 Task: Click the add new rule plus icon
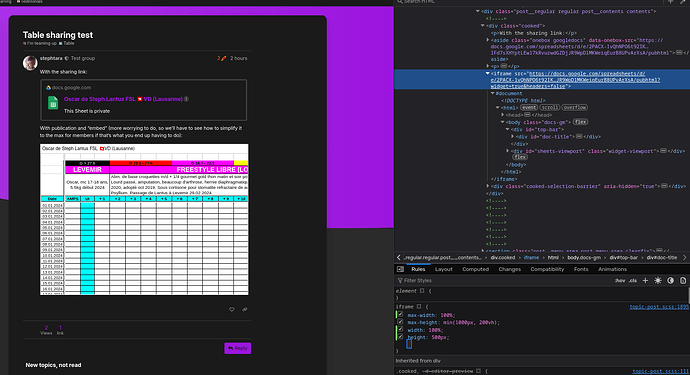point(645,280)
